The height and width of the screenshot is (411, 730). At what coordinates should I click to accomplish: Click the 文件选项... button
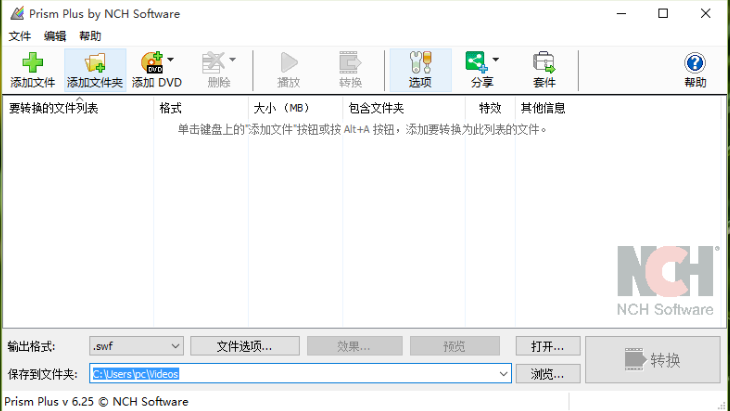click(244, 346)
